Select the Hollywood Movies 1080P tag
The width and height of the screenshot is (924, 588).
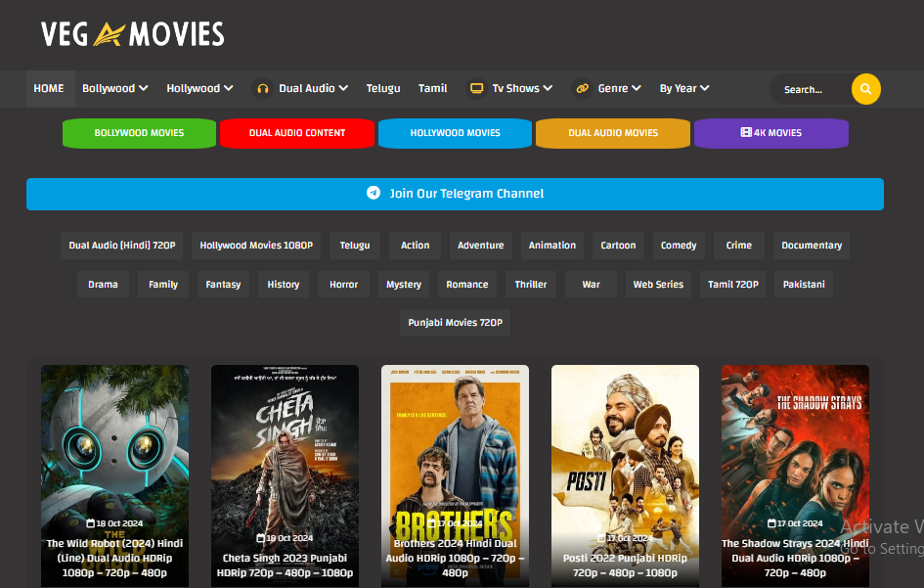pos(256,246)
